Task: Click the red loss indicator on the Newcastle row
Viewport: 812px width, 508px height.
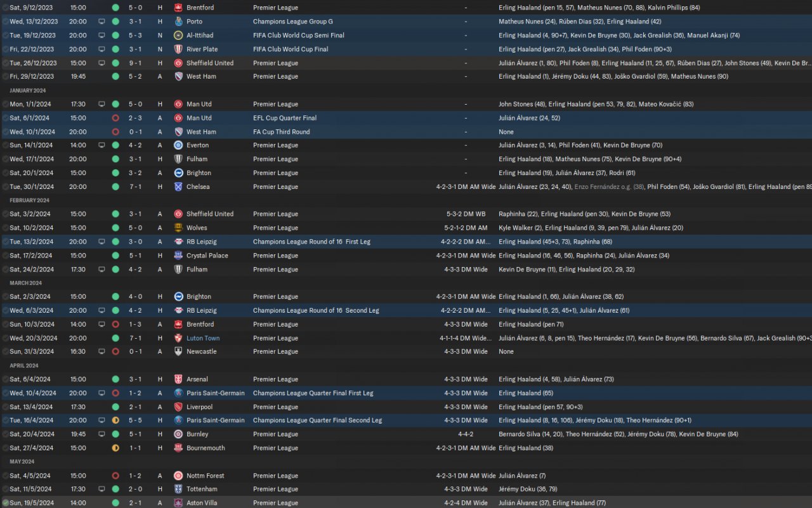Action: (x=115, y=351)
